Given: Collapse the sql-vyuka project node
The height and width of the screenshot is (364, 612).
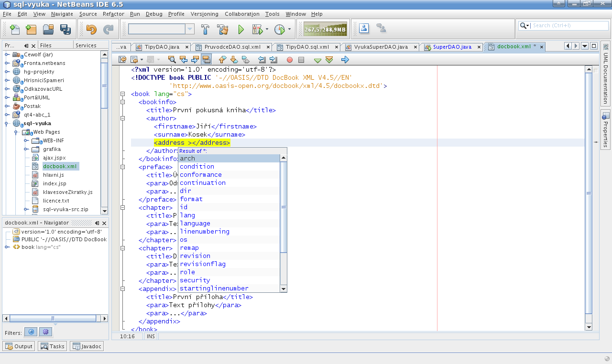Looking at the screenshot, I should [7, 123].
